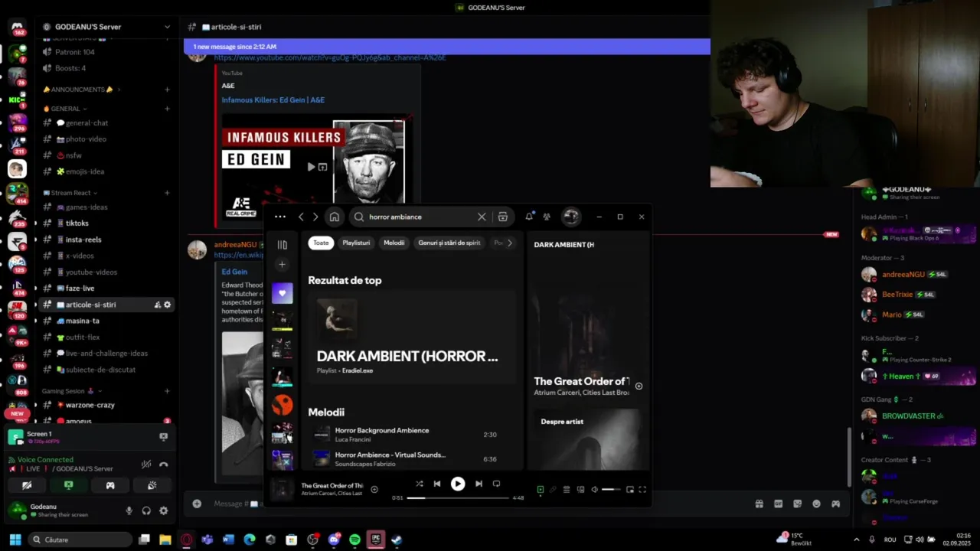Viewport: 980px width, 551px height.
Task: Skip to previous track
Action: click(x=437, y=484)
